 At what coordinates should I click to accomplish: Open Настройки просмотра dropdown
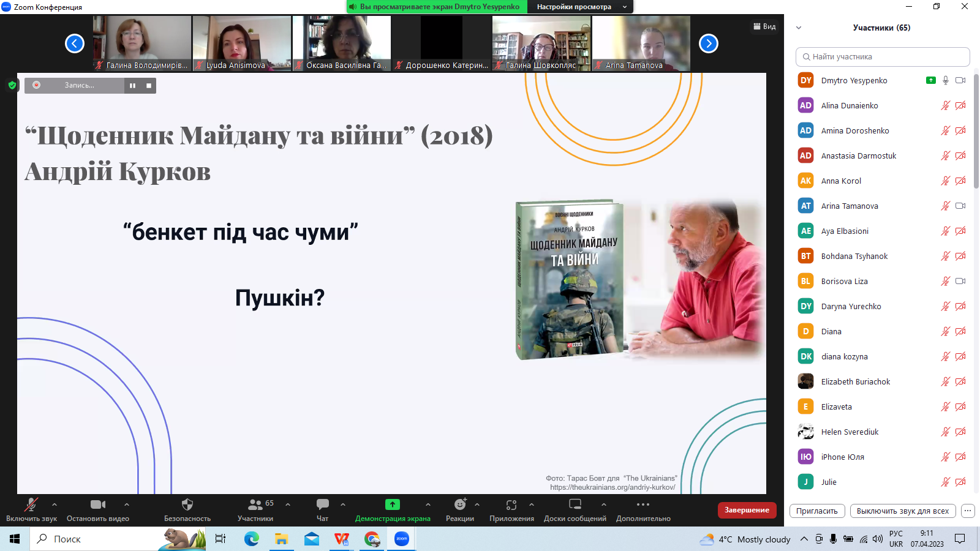tap(580, 7)
